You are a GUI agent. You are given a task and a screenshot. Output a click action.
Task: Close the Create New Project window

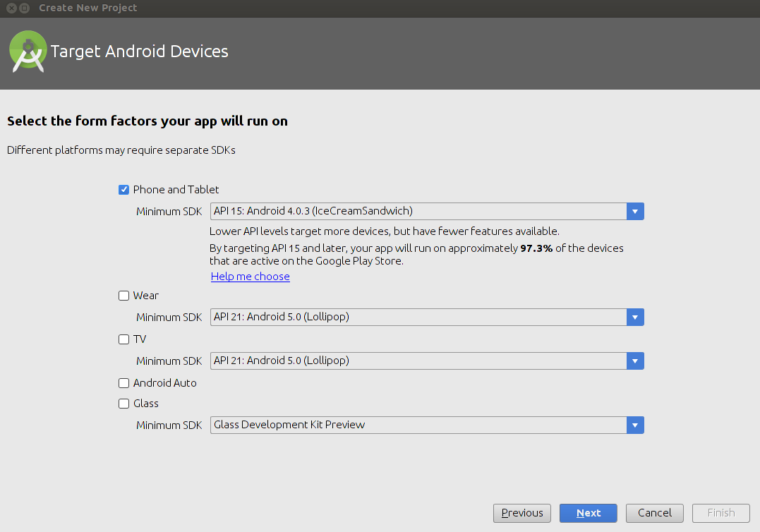click(11, 8)
